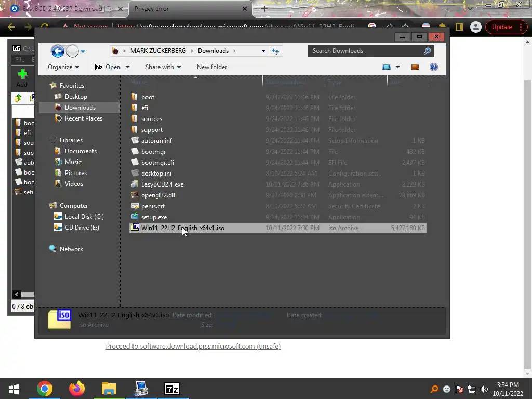Viewport: 532px width, 399px height.
Task: Select Pictures library
Action: click(76, 172)
